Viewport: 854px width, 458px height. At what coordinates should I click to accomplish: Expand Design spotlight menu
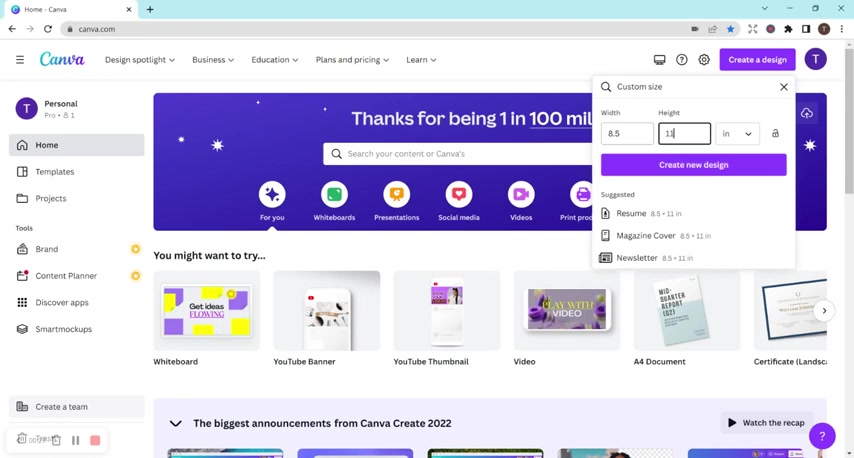[x=140, y=60]
